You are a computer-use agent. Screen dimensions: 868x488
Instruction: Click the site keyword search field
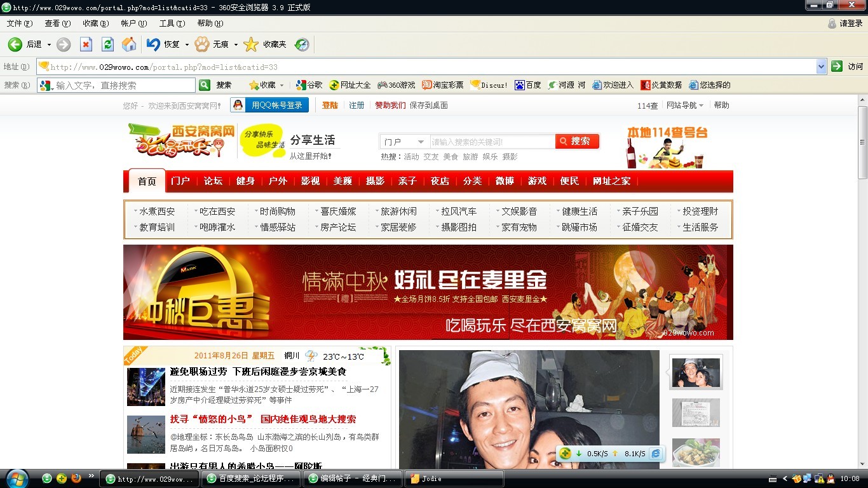[492, 142]
